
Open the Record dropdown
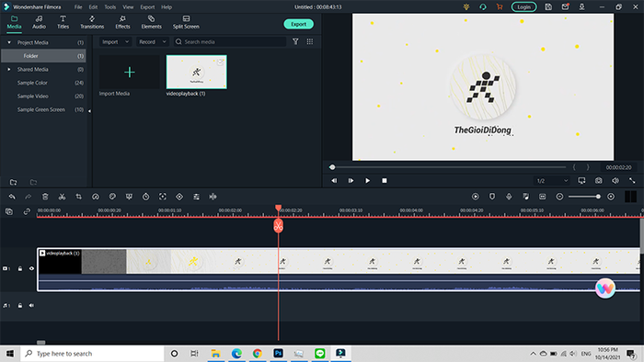[153, 42]
